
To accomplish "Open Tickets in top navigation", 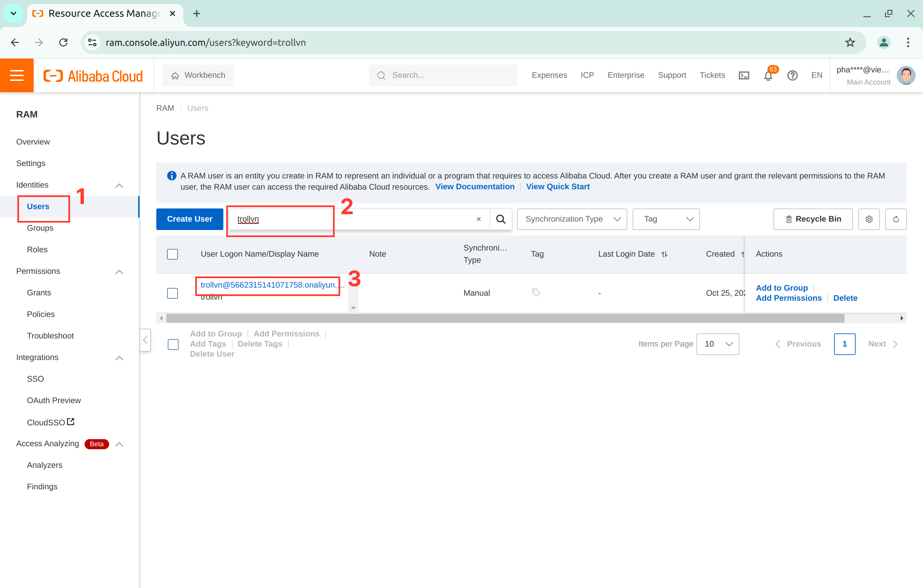I will [x=712, y=75].
